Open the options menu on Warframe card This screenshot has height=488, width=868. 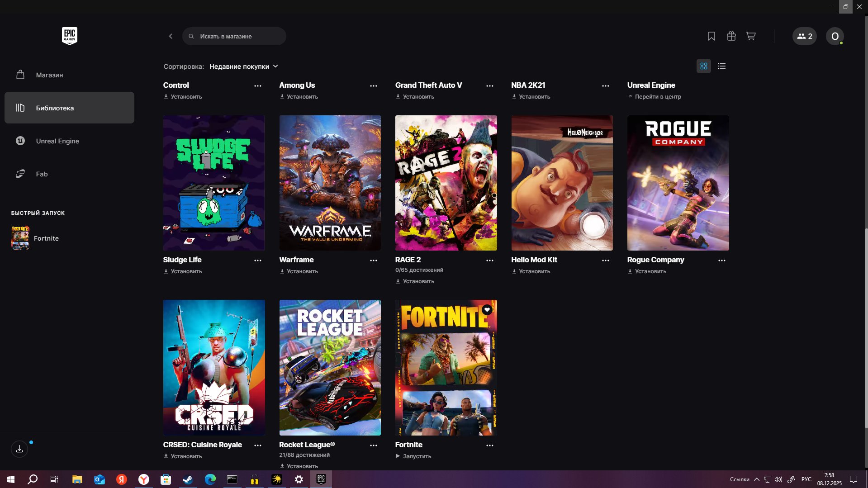pos(374,261)
